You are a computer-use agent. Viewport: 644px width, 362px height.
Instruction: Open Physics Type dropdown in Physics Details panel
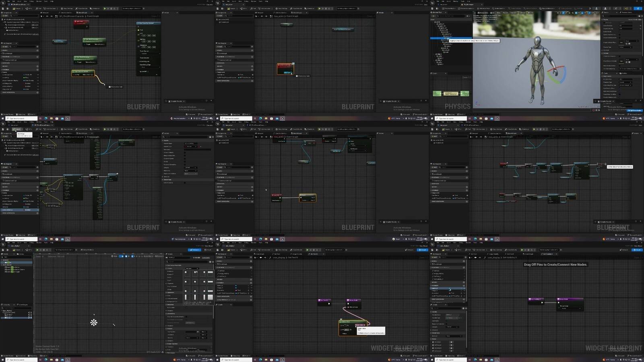tap(625, 47)
